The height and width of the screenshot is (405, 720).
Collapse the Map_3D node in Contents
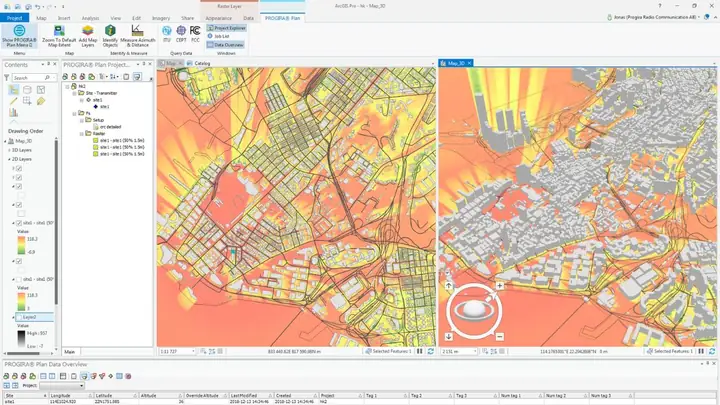click(6, 141)
